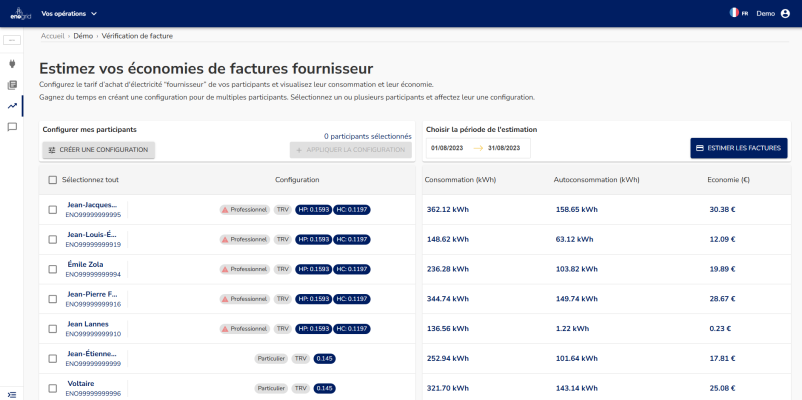The width and height of the screenshot is (802, 400).
Task: Select the trend chart icon in the sidebar
Action: click(12, 106)
